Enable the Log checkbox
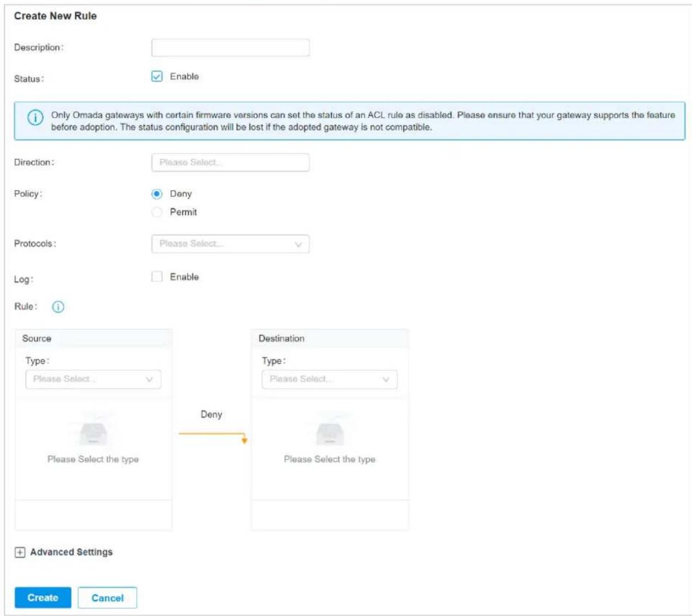The image size is (692, 616). 157,277
